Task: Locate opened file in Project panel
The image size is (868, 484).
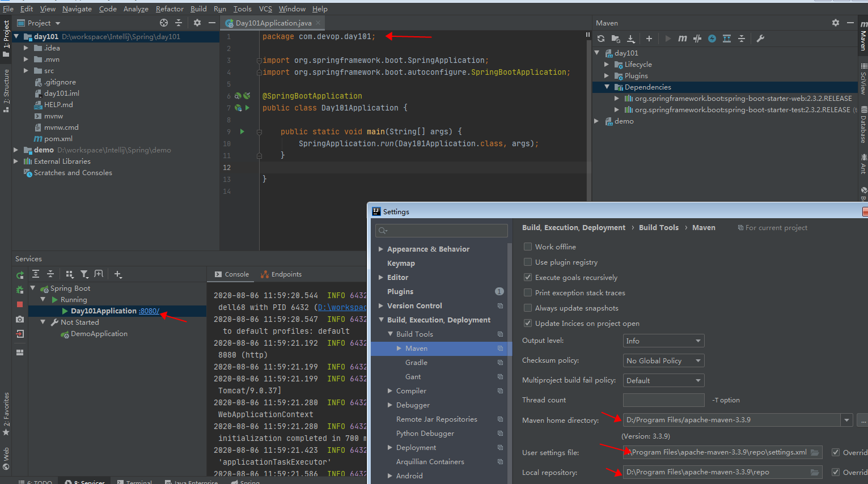Action: (x=164, y=23)
